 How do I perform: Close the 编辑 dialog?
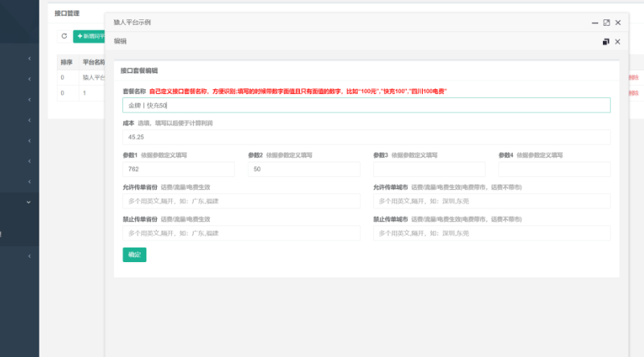(618, 41)
